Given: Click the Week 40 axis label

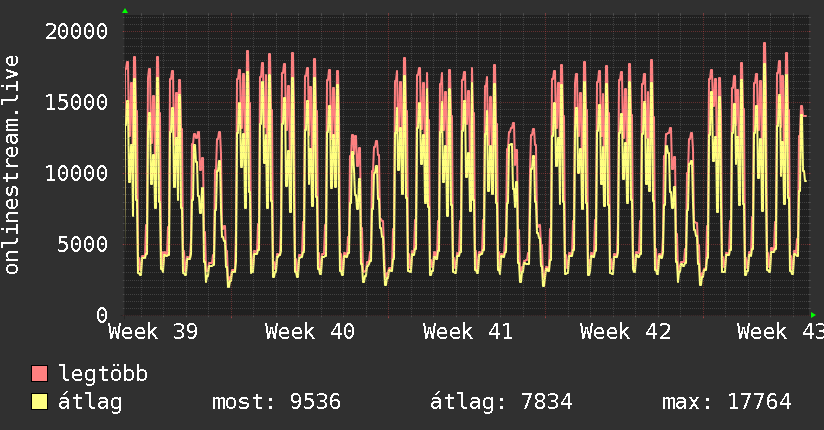Looking at the screenshot, I should click(310, 332).
